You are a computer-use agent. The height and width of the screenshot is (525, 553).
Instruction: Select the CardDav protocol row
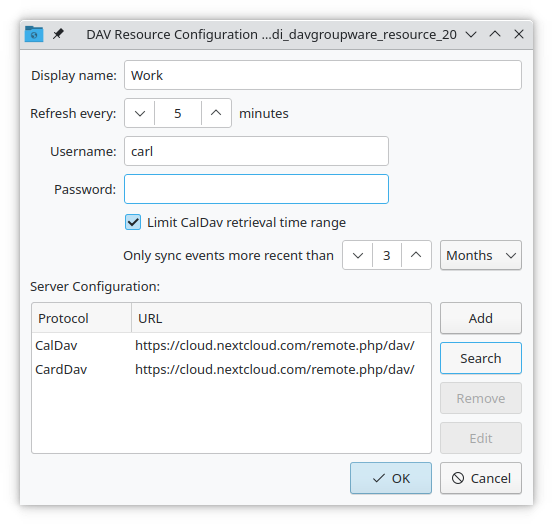[x=231, y=369]
